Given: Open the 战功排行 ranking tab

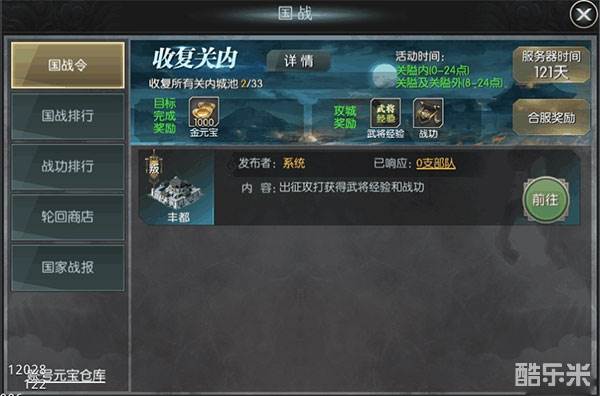Looking at the screenshot, I should pos(68,167).
